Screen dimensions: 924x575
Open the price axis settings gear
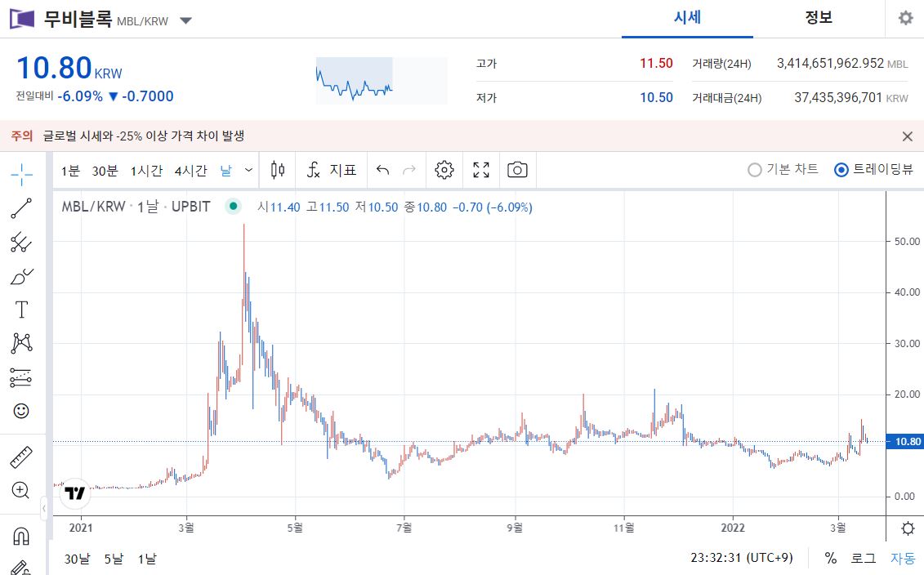coord(908,528)
